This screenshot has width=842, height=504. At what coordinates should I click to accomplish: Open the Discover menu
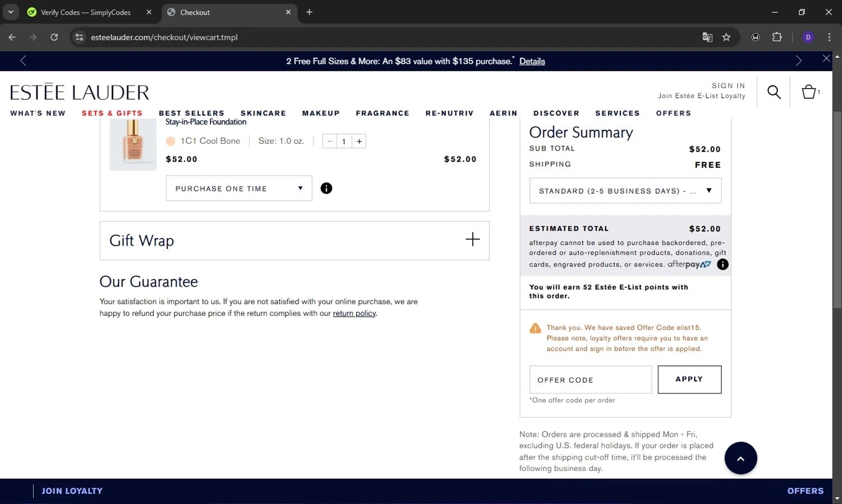point(556,113)
